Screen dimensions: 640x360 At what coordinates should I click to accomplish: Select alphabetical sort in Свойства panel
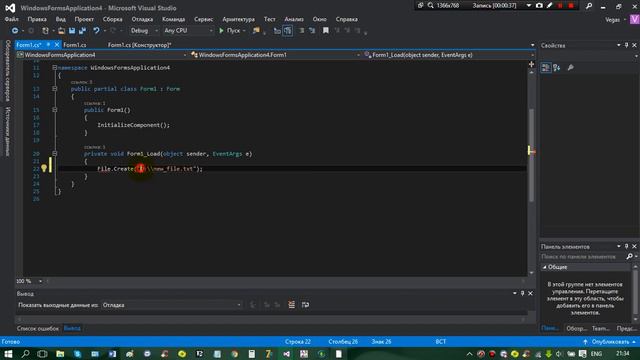(x=557, y=68)
